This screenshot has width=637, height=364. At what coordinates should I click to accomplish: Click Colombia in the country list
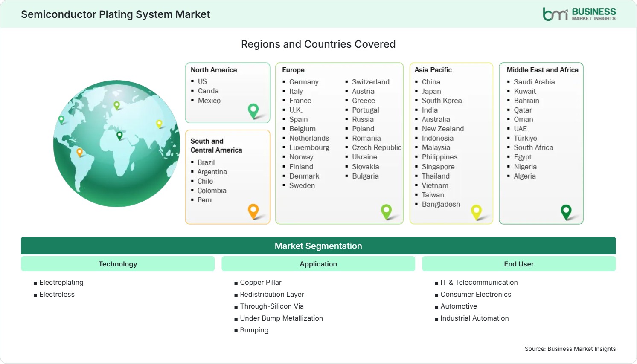(212, 191)
